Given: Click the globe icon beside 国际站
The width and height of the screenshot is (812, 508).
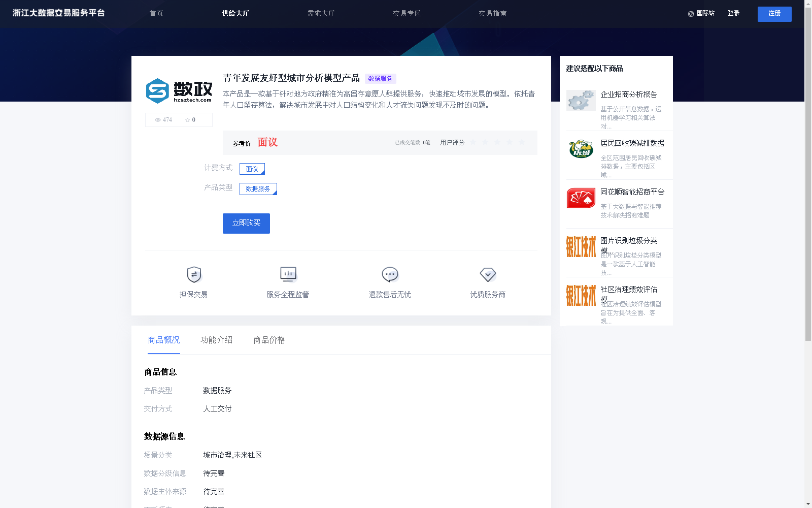Looking at the screenshot, I should (691, 14).
